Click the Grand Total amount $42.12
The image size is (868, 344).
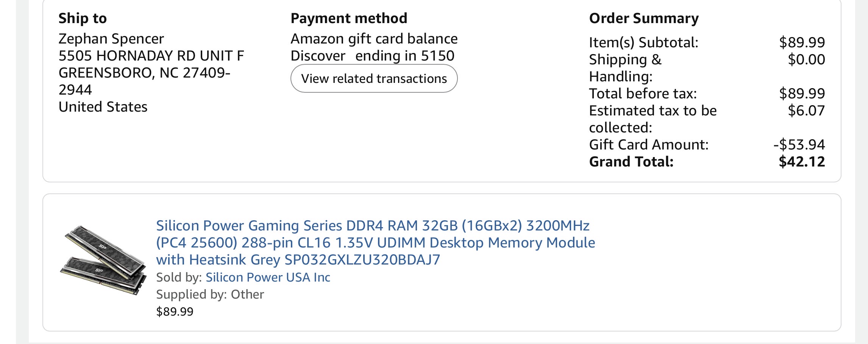pyautogui.click(x=802, y=162)
